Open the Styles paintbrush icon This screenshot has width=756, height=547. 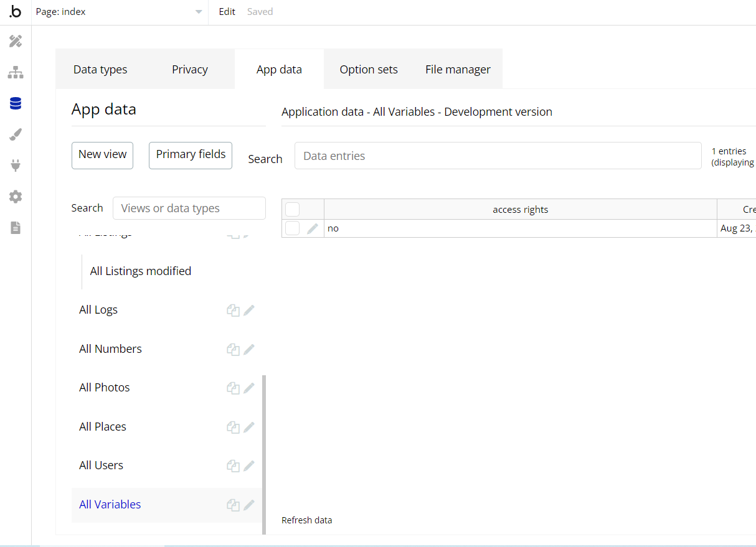pos(16,135)
